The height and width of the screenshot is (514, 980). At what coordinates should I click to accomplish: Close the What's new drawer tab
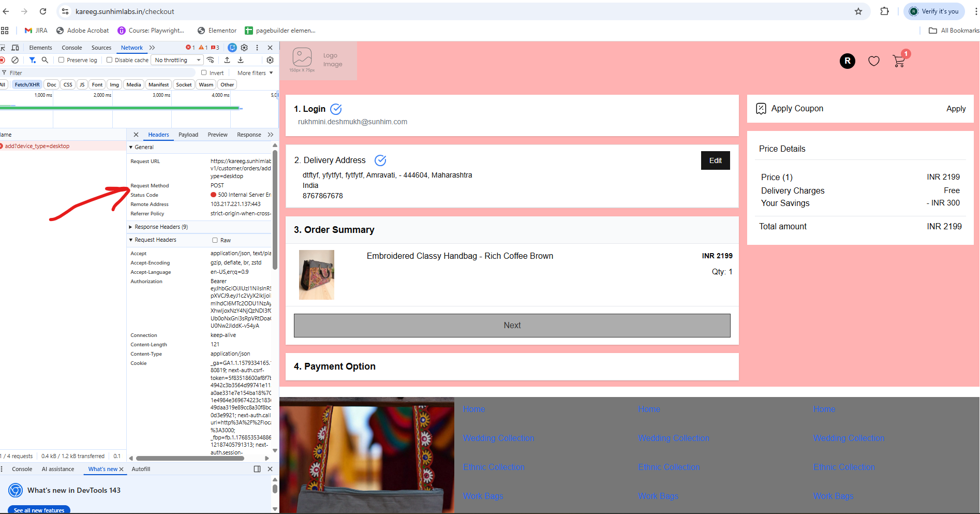[121, 469]
